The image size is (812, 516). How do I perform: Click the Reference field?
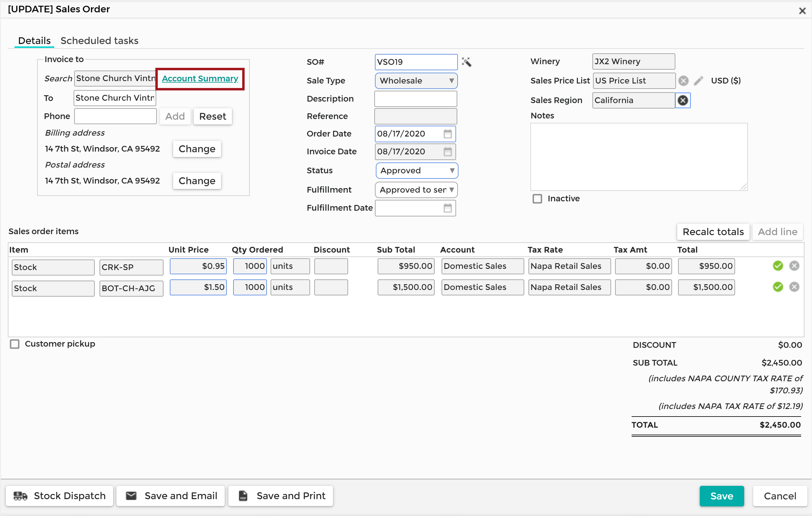point(416,116)
